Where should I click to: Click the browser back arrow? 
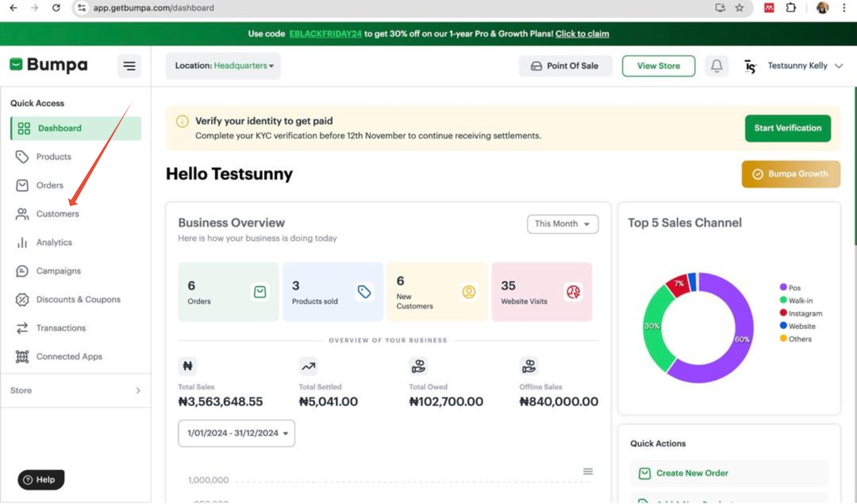13,8
